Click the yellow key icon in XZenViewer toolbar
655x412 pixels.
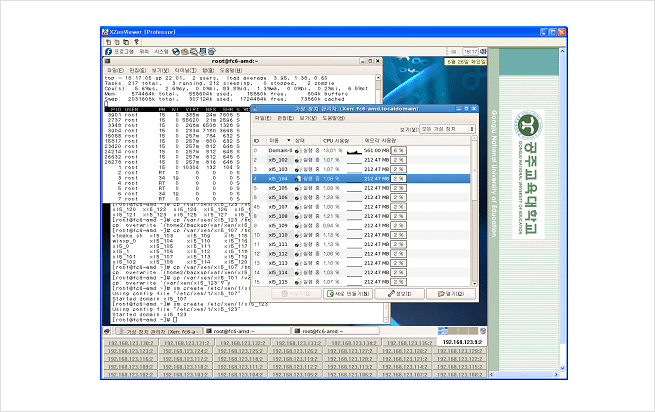[x=136, y=42]
